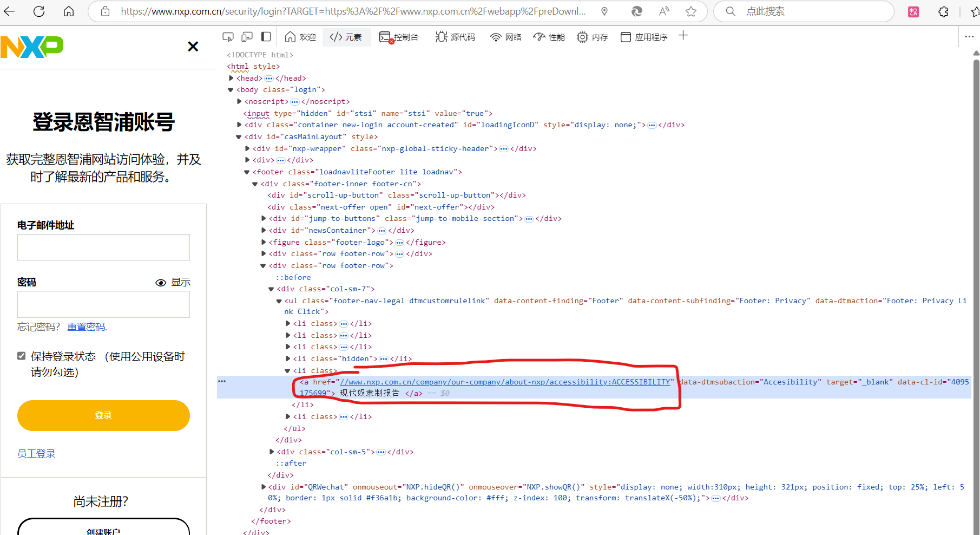
Task: Open DevTools more options ellipsis menu
Action: click(969, 36)
